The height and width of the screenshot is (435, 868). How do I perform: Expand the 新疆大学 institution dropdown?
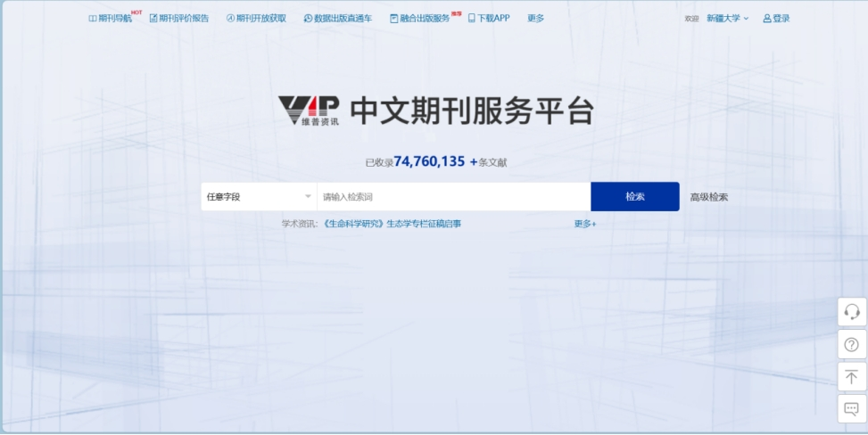tap(727, 18)
